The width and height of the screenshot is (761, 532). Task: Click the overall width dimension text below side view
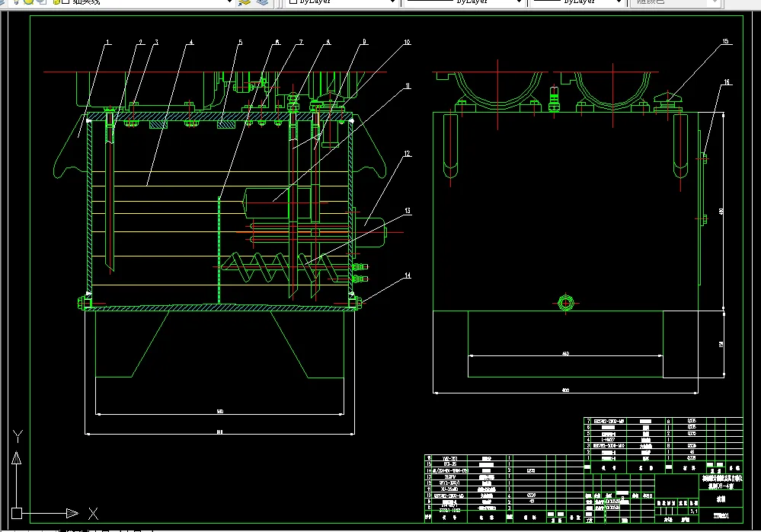point(565,390)
